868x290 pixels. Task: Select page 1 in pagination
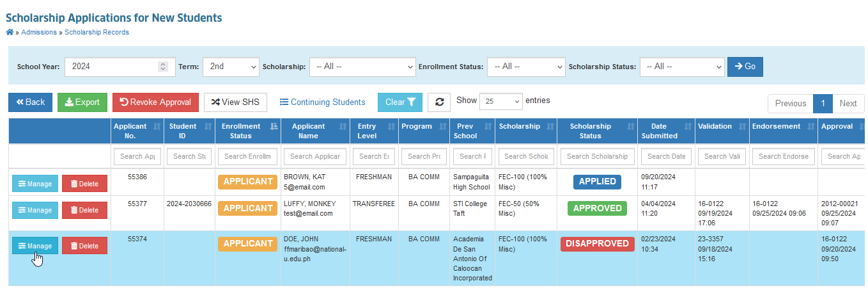point(823,104)
